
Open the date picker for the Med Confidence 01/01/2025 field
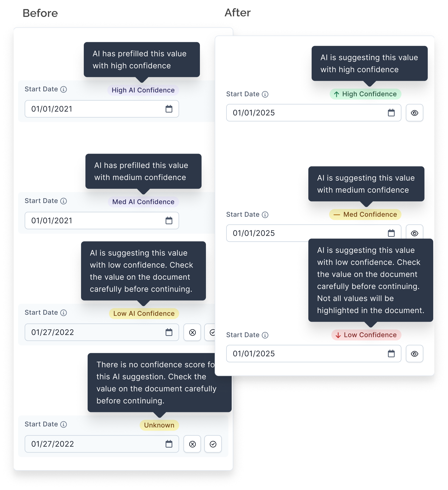[391, 233]
